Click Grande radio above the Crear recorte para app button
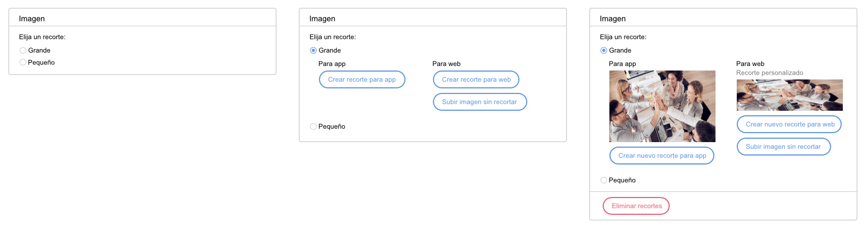 click(313, 50)
